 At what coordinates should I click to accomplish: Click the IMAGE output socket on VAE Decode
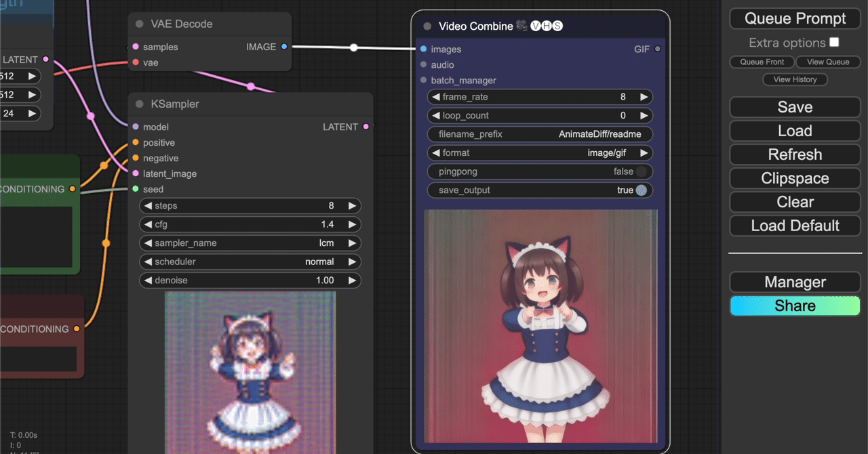point(283,47)
